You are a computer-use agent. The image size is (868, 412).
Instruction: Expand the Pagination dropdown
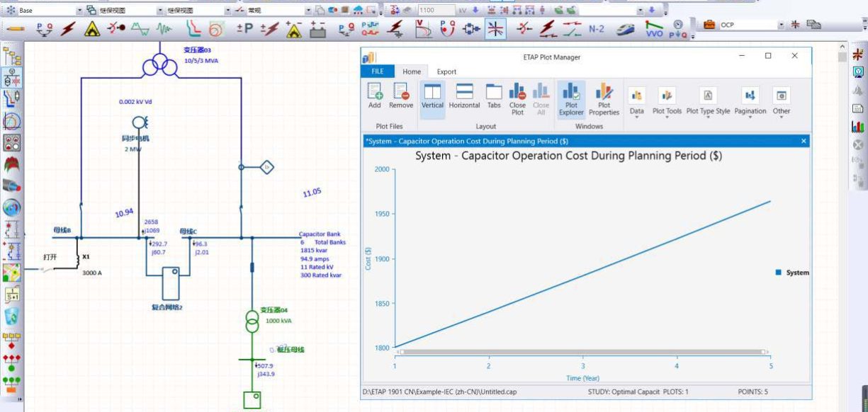(750, 100)
